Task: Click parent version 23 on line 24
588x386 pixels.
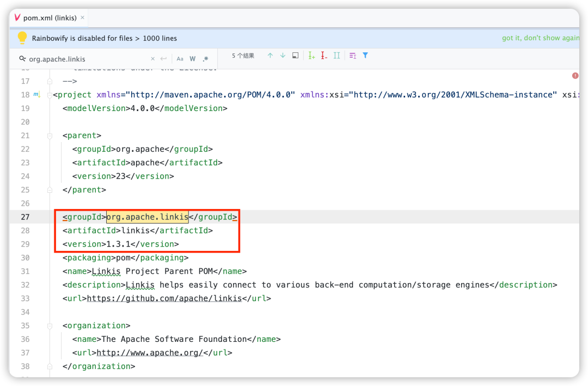Action: (121, 176)
